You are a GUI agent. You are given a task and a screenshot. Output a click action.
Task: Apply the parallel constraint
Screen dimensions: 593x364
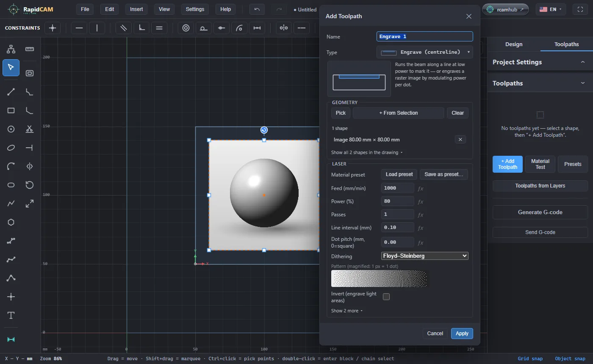pos(124,28)
